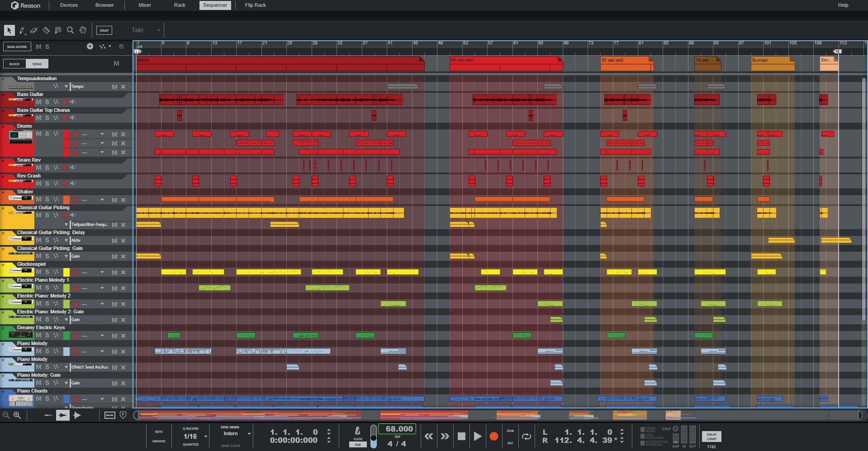
Task: Click the rewind transport button
Action: pos(428,436)
